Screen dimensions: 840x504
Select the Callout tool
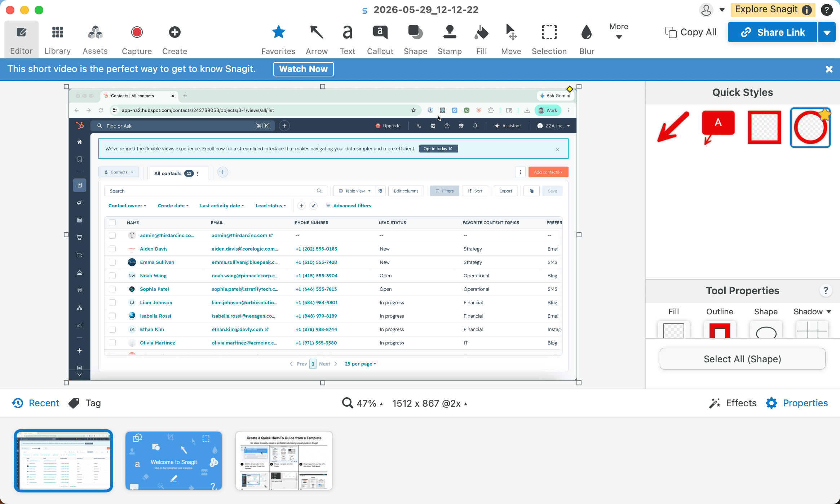tap(380, 39)
